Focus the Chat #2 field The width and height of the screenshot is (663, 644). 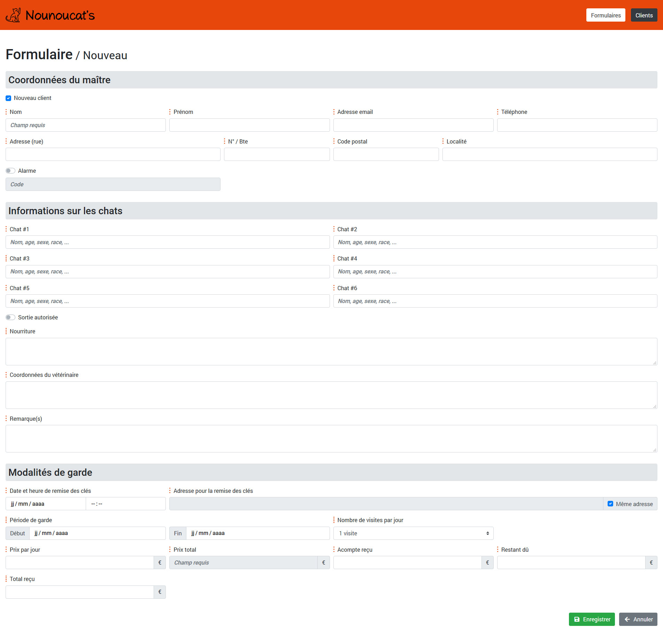point(495,242)
